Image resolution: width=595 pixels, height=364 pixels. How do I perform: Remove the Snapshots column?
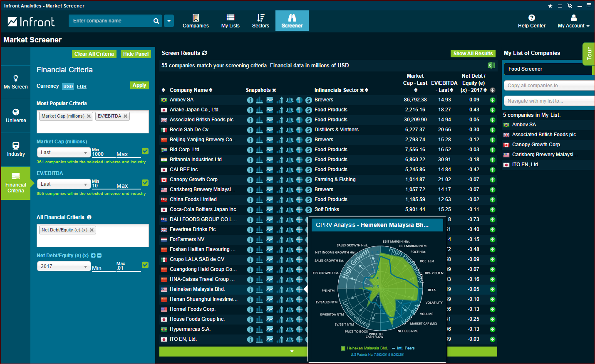tap(274, 90)
